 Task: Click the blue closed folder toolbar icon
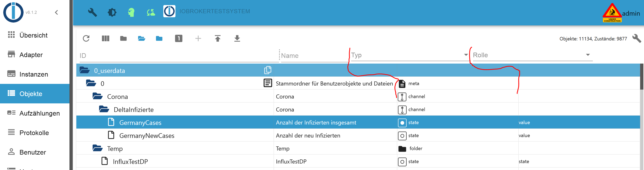159,39
